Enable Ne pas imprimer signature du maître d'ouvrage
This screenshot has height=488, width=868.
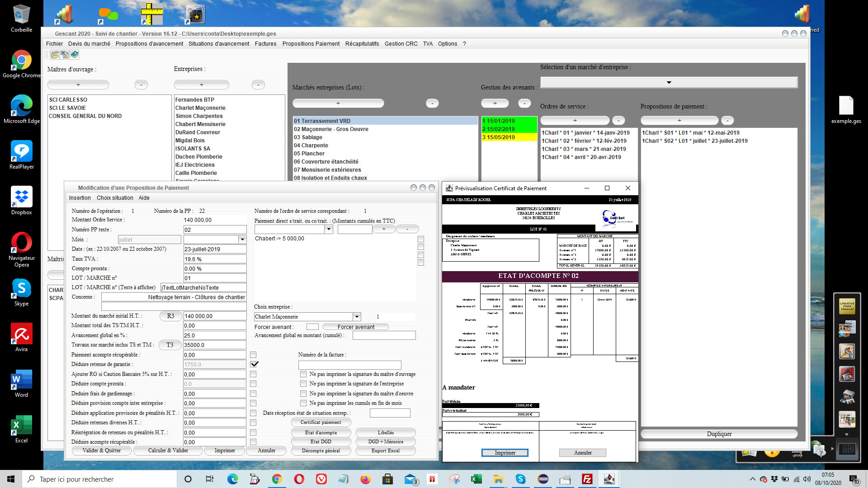coord(303,374)
